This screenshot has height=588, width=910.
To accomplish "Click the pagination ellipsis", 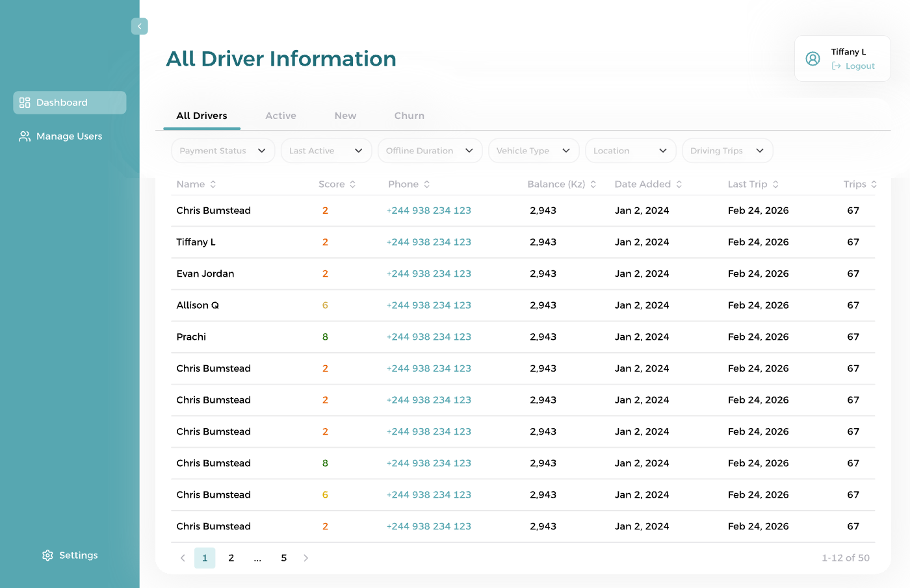I will pos(257,558).
